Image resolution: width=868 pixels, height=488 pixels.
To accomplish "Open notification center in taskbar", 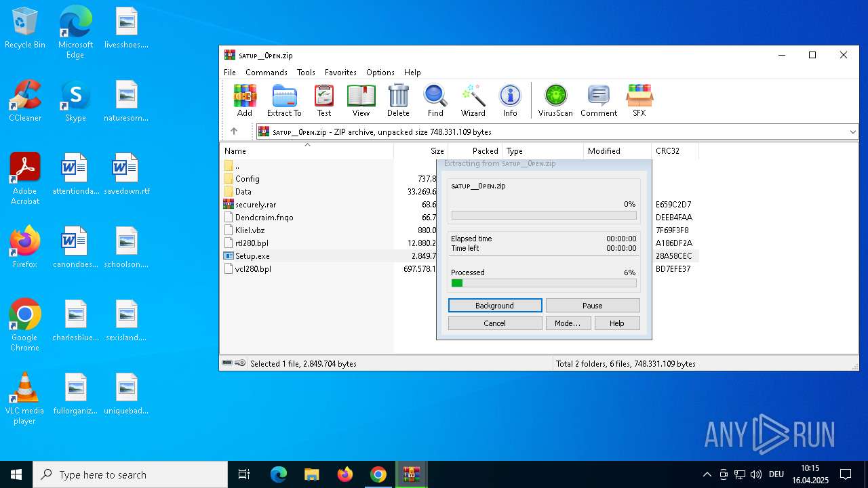I will [x=846, y=474].
